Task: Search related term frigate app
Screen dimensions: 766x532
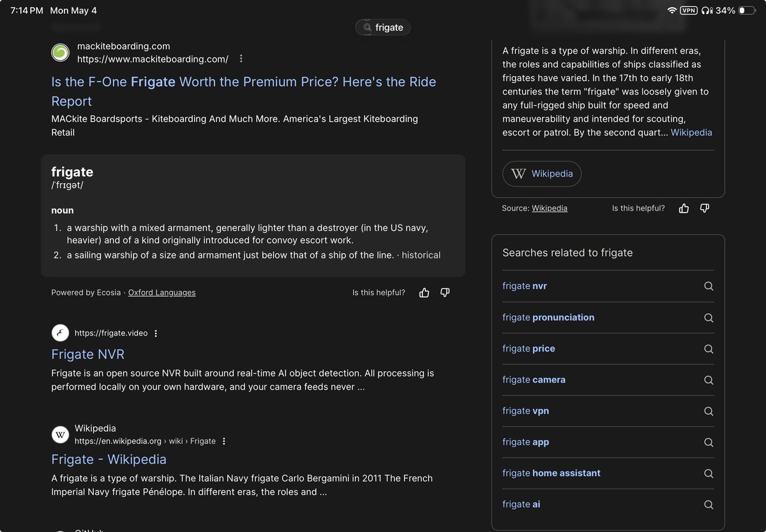Action: pyautogui.click(x=525, y=442)
